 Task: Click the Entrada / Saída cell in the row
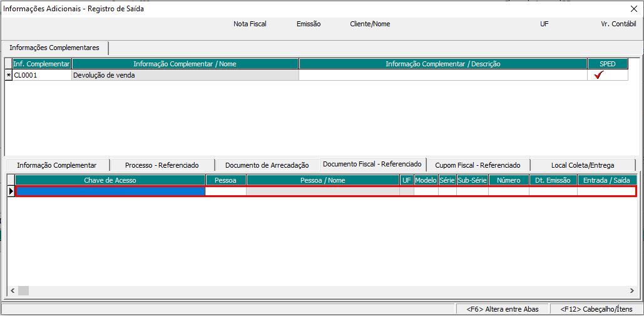click(x=606, y=191)
